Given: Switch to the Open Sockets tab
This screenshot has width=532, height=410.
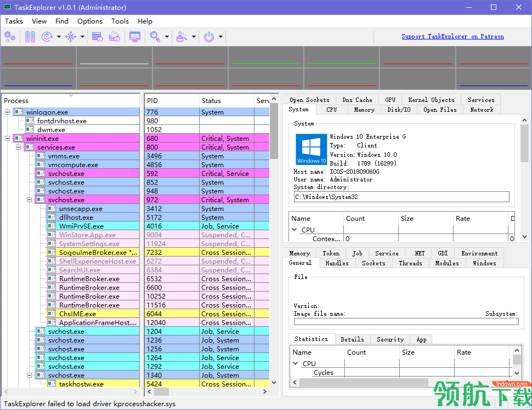Looking at the screenshot, I should coord(309,100).
